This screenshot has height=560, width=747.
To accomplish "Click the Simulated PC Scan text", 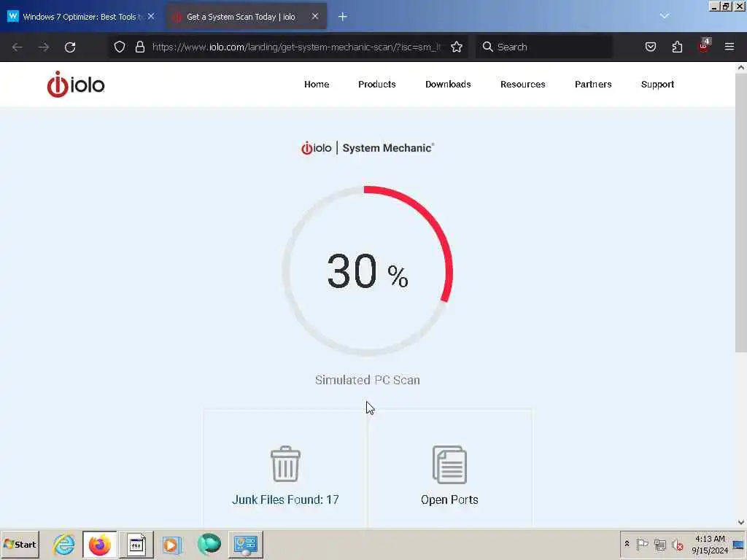I will [368, 380].
